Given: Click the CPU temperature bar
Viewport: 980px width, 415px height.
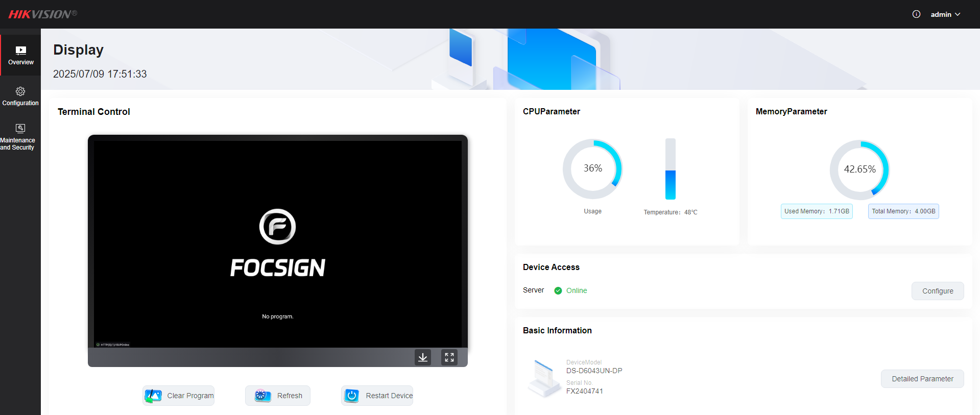Looking at the screenshot, I should tap(671, 169).
